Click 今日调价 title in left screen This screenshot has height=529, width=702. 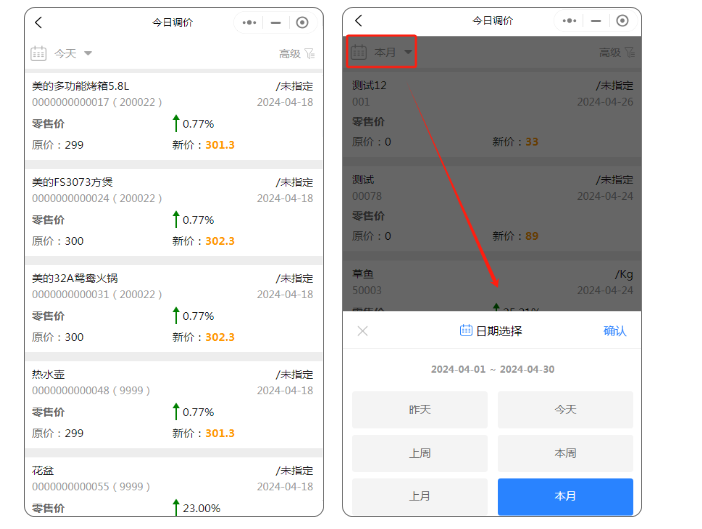(172, 22)
